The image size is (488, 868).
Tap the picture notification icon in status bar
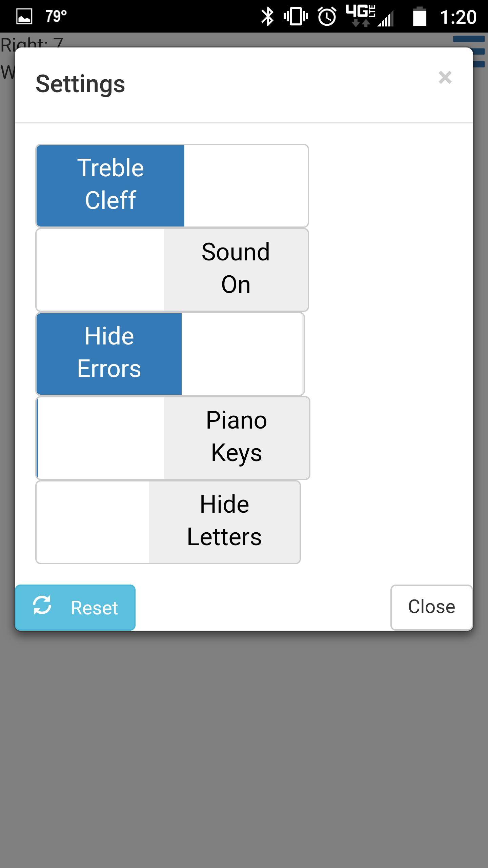(x=24, y=17)
